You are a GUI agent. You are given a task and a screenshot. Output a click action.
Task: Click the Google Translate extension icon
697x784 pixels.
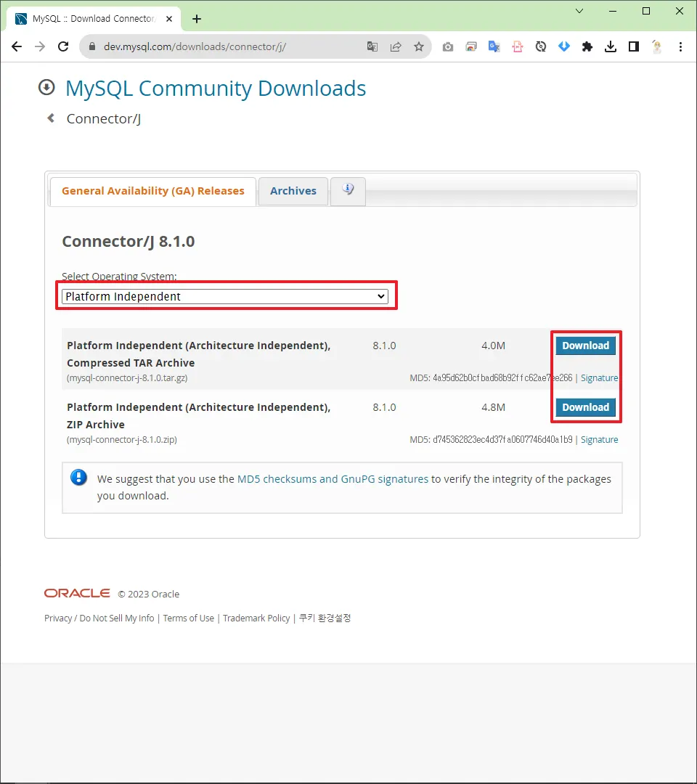click(x=494, y=46)
